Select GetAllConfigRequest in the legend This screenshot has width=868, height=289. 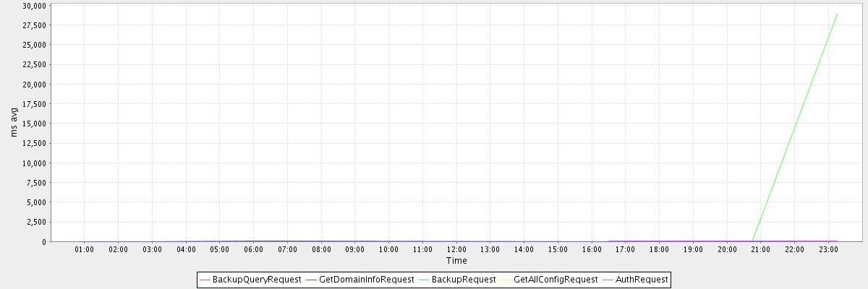coord(556,279)
